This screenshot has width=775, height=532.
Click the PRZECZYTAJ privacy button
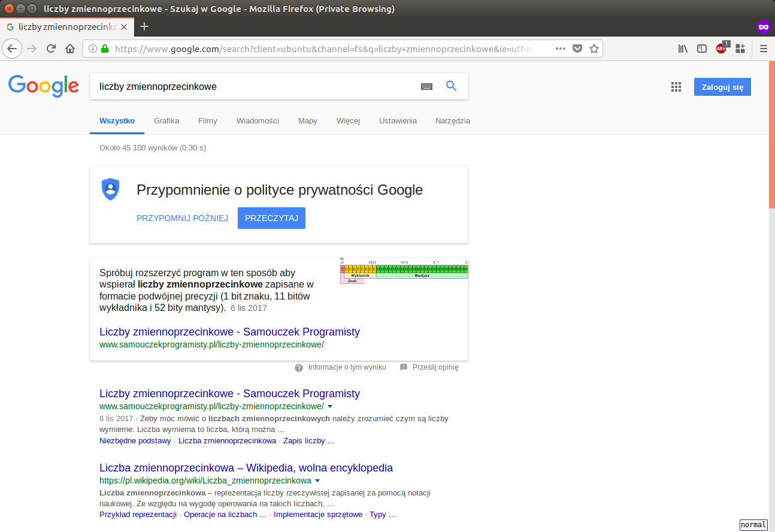[271, 218]
